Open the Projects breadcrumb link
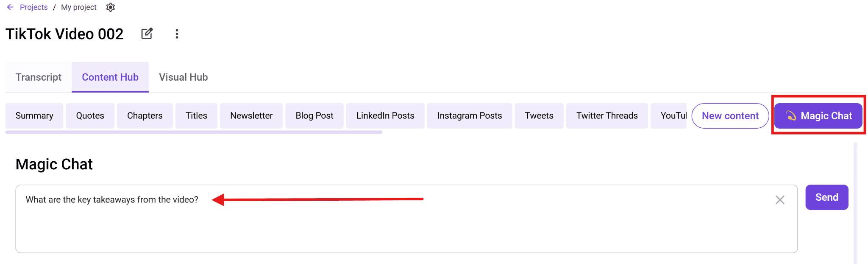868x264 pixels. [33, 7]
